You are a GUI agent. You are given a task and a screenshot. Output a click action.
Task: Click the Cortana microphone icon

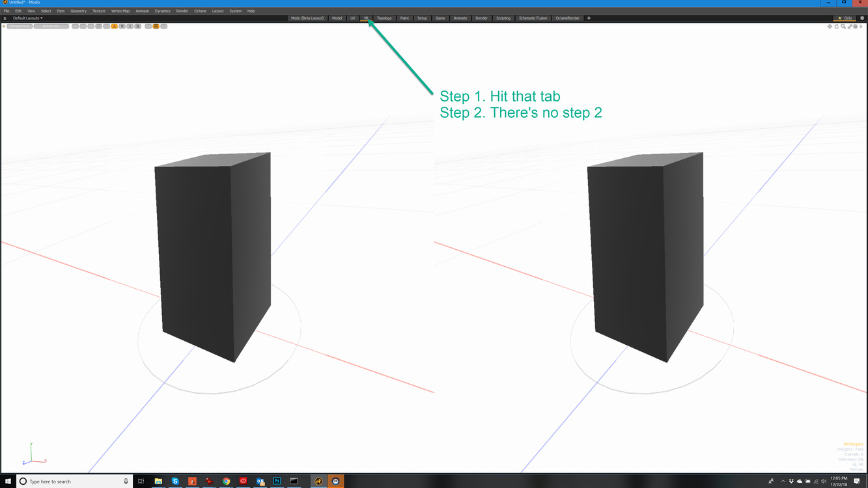(x=126, y=481)
